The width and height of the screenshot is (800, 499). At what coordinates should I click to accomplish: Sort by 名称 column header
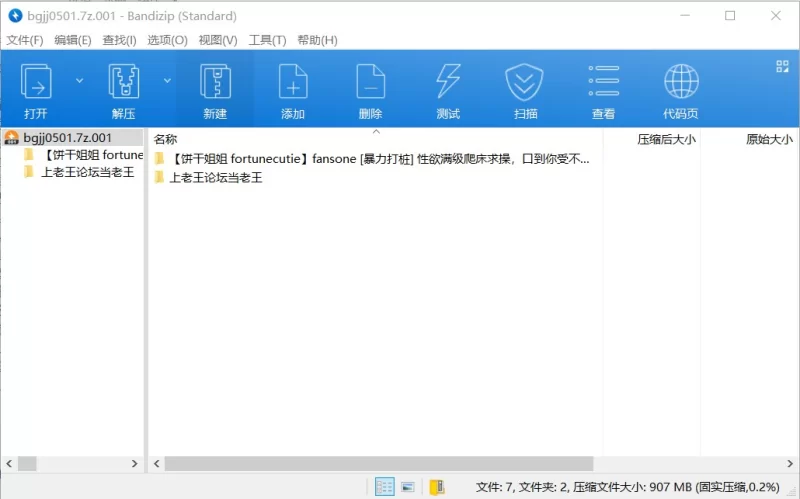pos(165,139)
